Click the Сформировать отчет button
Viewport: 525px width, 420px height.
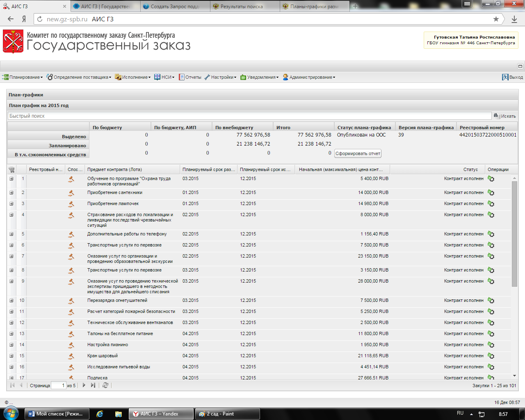pyautogui.click(x=358, y=153)
